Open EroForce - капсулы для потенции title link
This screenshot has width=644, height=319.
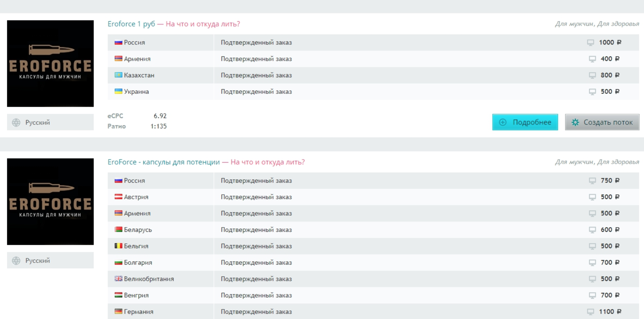(x=164, y=162)
